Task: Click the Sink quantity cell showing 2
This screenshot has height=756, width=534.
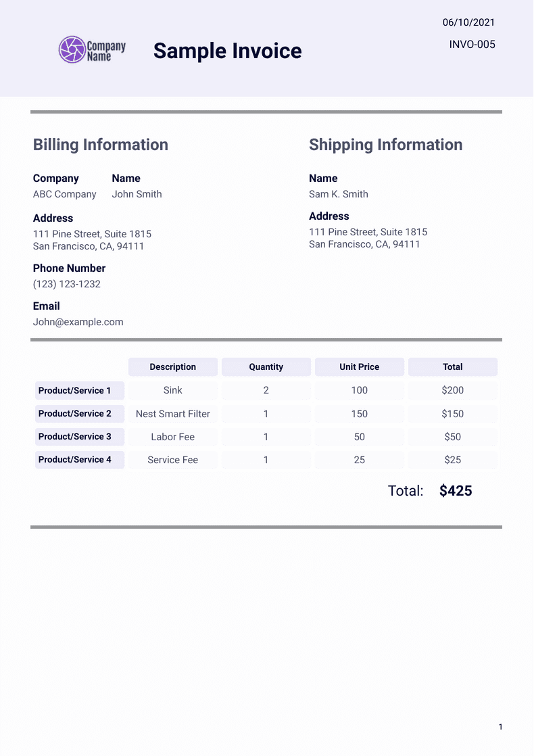Action: pyautogui.click(x=266, y=390)
